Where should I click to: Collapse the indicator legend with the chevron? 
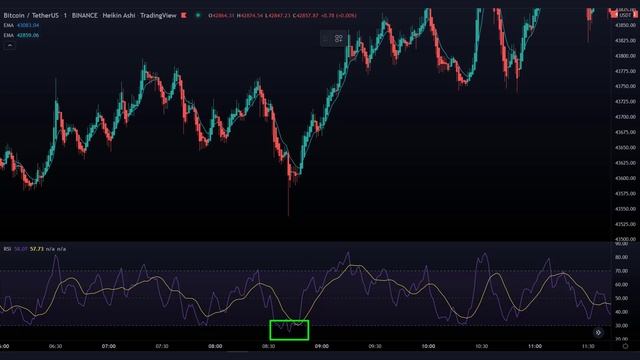pos(10,45)
